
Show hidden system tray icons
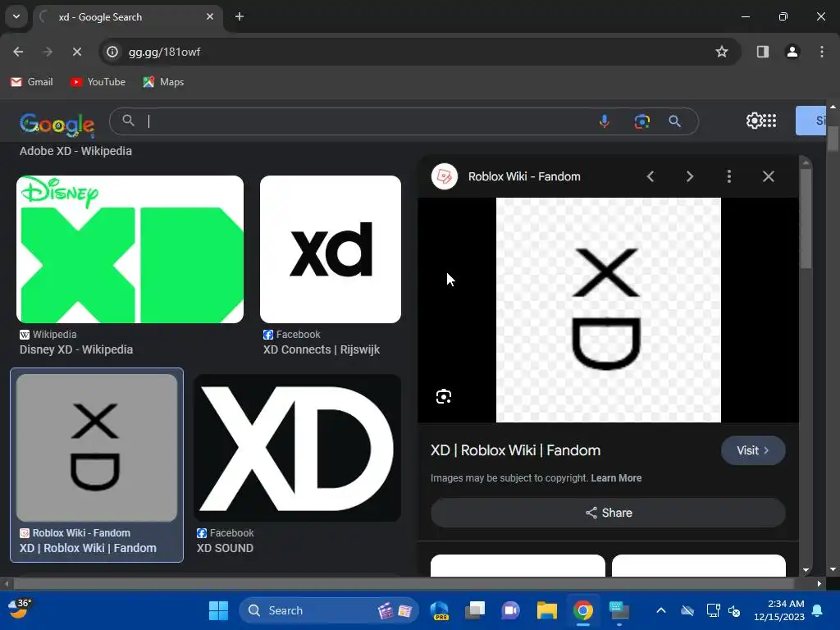point(661,610)
